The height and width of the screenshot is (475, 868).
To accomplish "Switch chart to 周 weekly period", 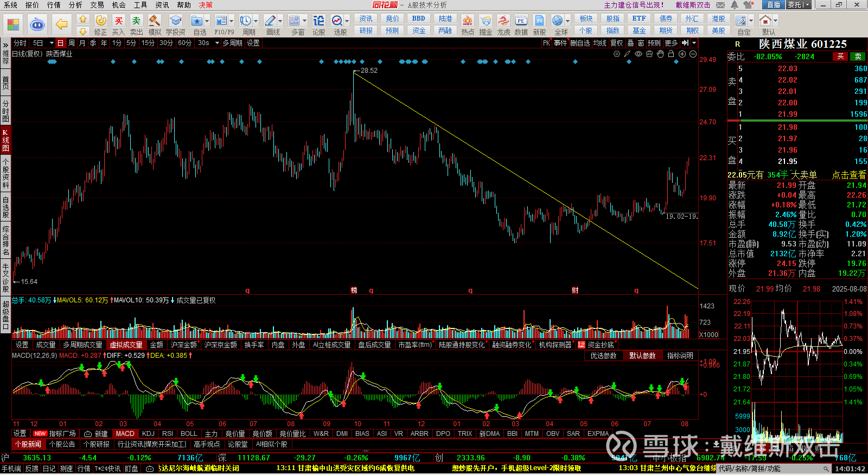I will [72, 43].
